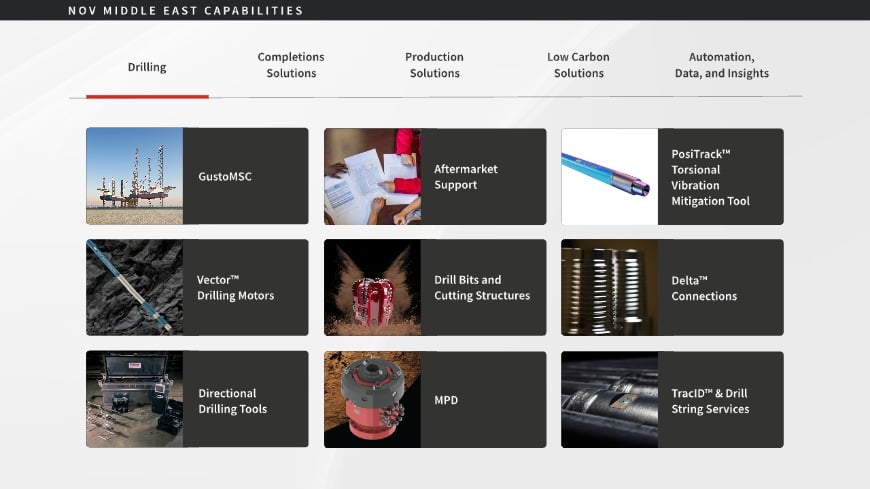Switch to Completions Solutions tab
Viewport: 870px width, 489px height.
[x=291, y=65]
